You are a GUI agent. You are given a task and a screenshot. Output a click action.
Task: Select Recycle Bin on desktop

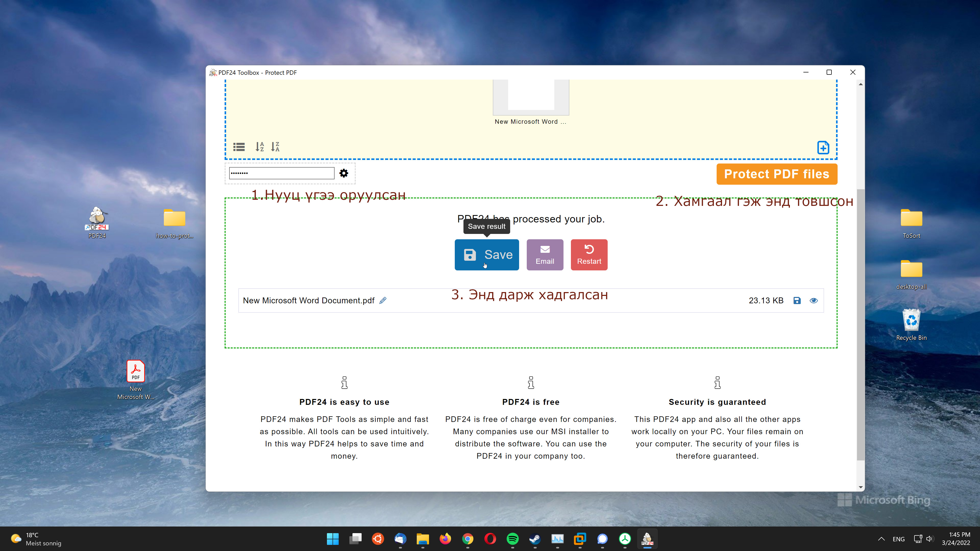tap(912, 324)
